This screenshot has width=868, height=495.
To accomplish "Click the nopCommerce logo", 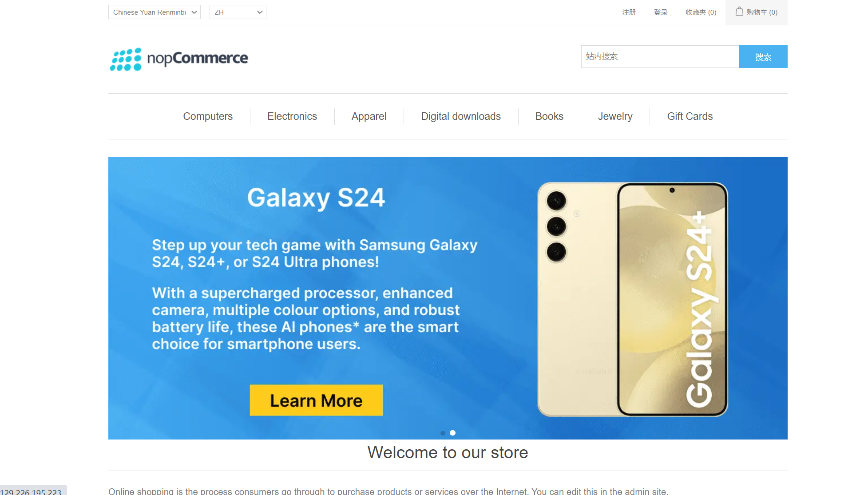I will click(179, 59).
